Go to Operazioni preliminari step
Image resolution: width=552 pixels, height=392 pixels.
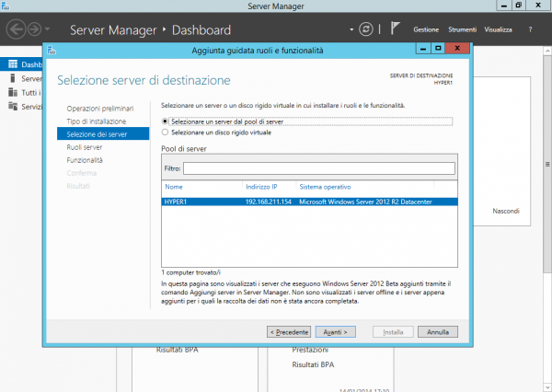tap(100, 109)
